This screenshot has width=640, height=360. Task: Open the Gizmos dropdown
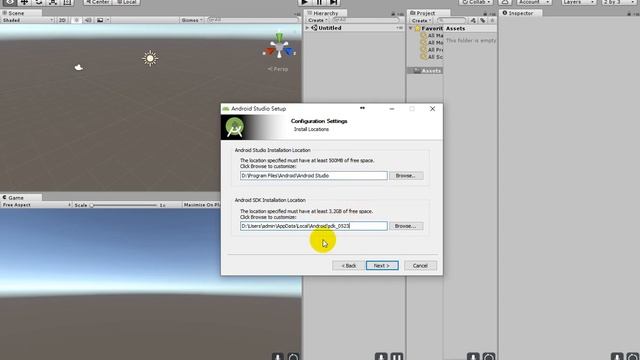pos(192,20)
